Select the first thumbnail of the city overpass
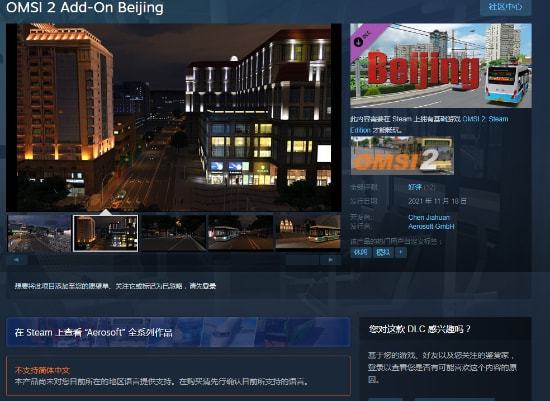 (x=39, y=233)
